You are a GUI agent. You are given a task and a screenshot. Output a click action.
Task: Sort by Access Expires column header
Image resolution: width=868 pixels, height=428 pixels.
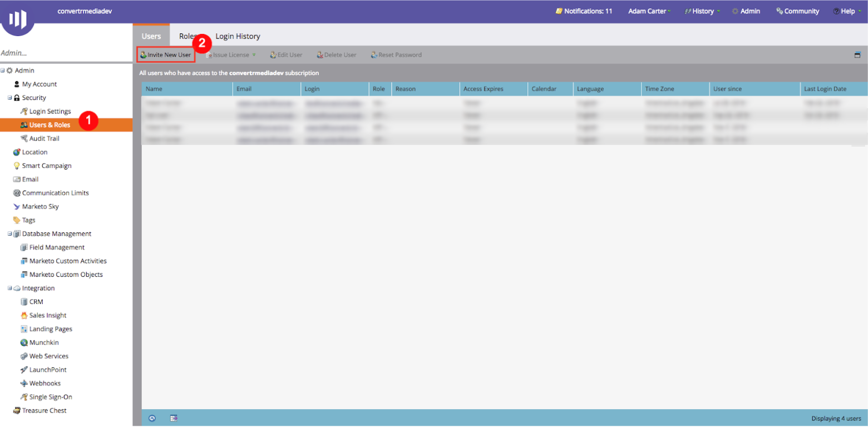(494, 89)
